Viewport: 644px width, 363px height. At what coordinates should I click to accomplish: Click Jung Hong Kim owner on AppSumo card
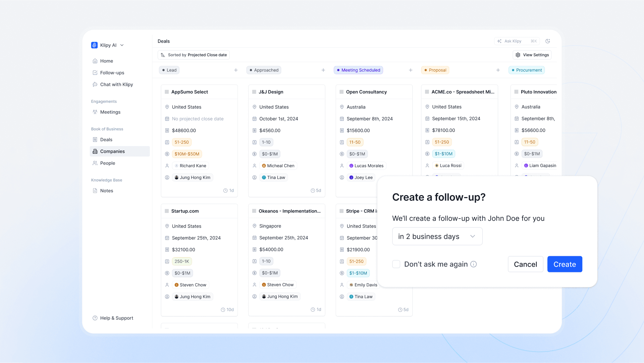coord(193,178)
